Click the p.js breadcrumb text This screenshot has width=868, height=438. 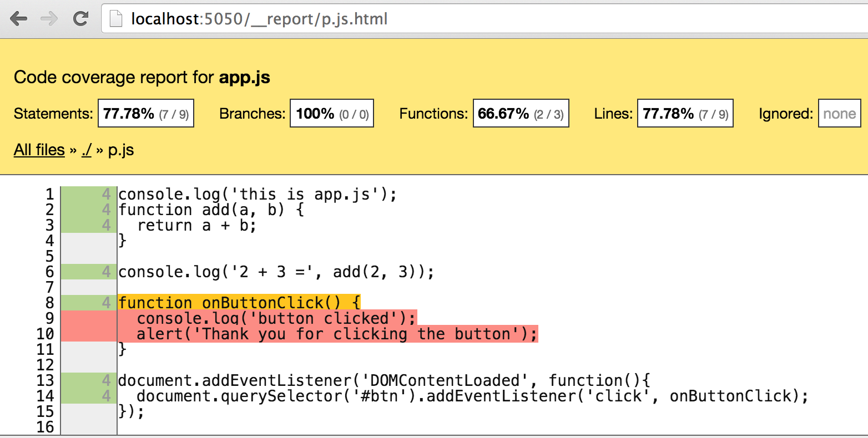121,150
